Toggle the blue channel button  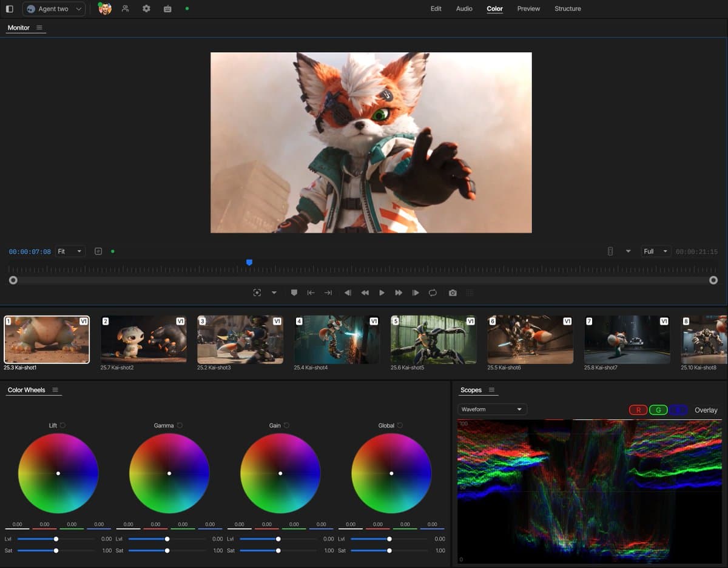pyautogui.click(x=679, y=410)
